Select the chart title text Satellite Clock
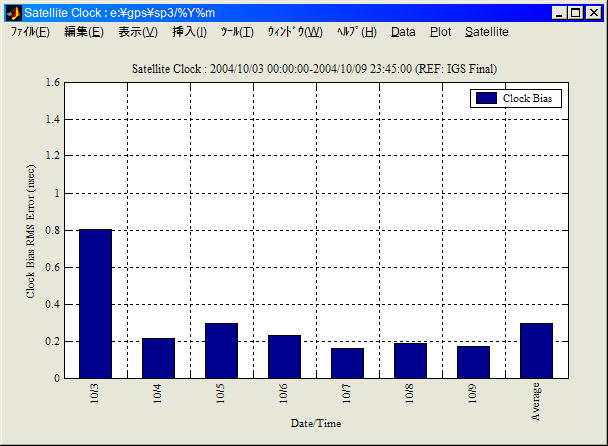The image size is (608, 446). coord(315,68)
